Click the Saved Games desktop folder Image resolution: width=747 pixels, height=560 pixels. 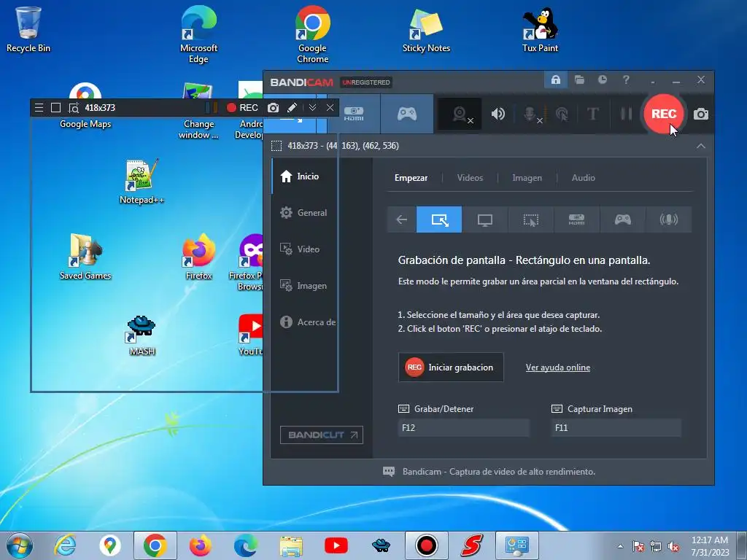click(x=85, y=257)
